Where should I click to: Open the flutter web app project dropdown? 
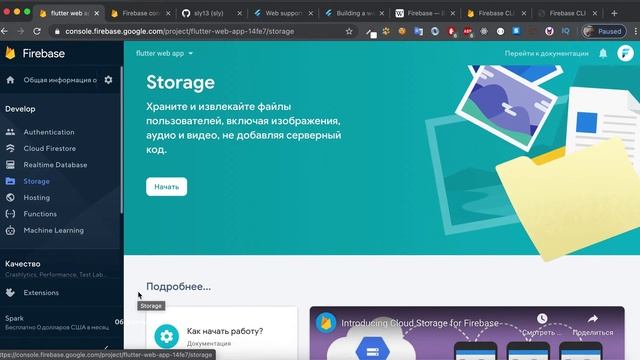pyautogui.click(x=164, y=53)
